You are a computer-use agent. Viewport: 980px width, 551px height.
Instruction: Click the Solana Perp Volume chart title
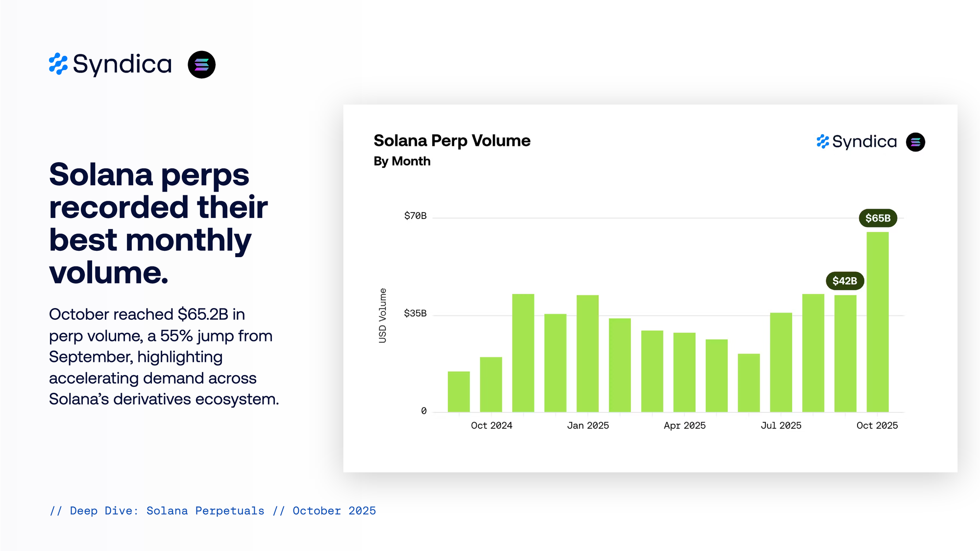tap(451, 141)
